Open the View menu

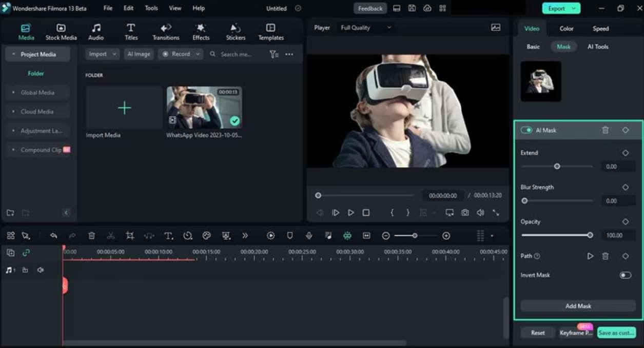tap(175, 8)
